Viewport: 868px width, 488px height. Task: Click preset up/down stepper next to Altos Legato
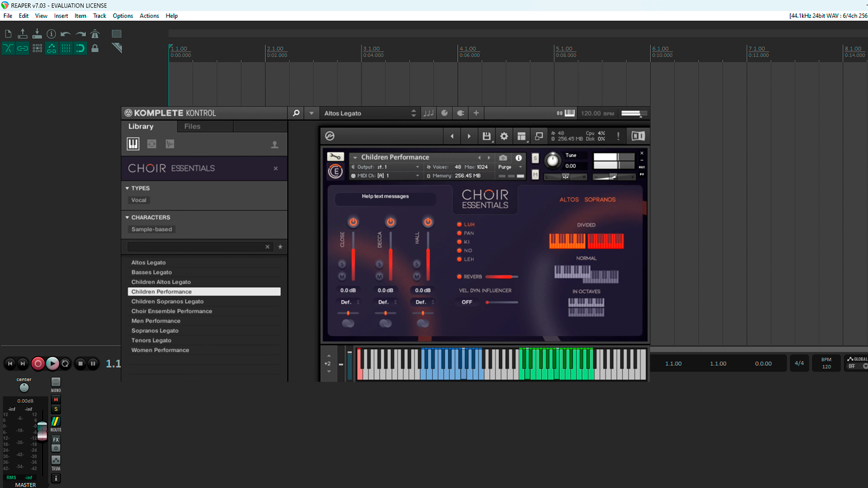pyautogui.click(x=414, y=113)
